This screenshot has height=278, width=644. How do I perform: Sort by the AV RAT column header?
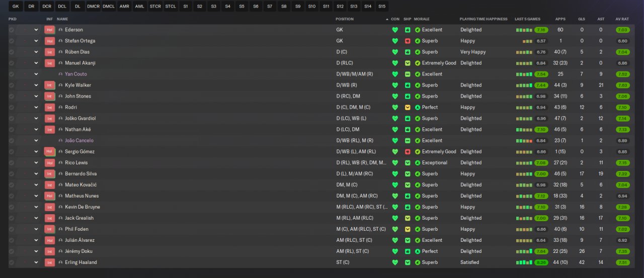tap(622, 19)
